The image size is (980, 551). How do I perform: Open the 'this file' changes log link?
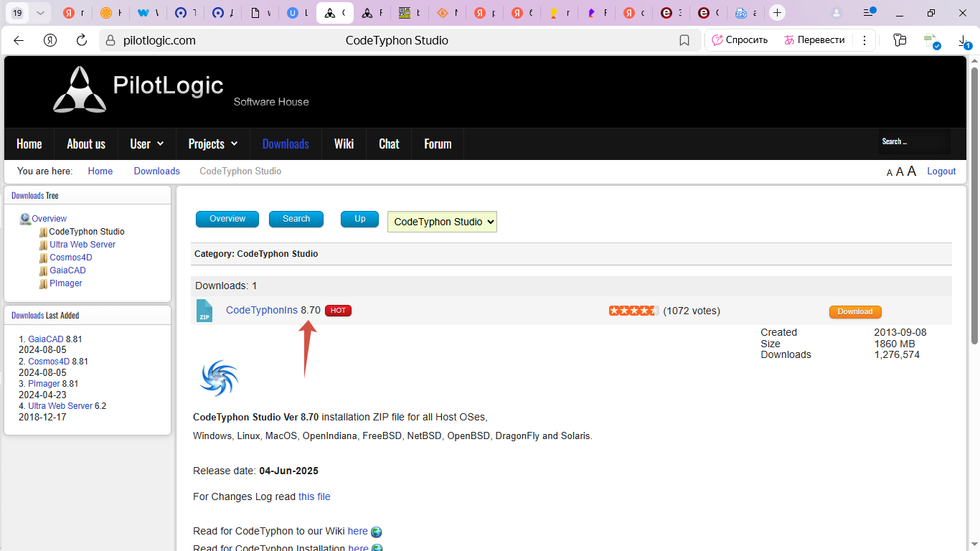[314, 496]
